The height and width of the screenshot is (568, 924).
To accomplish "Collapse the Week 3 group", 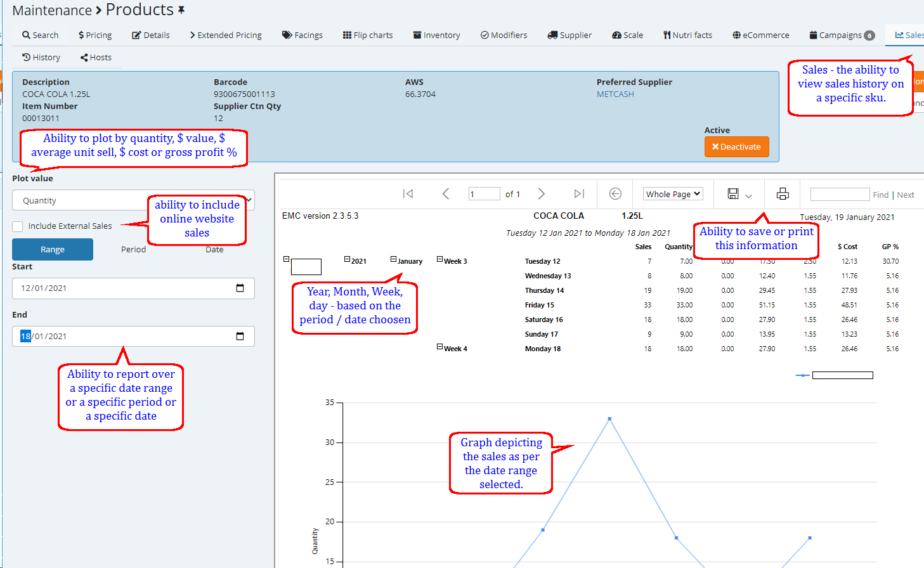I will tap(440, 259).
